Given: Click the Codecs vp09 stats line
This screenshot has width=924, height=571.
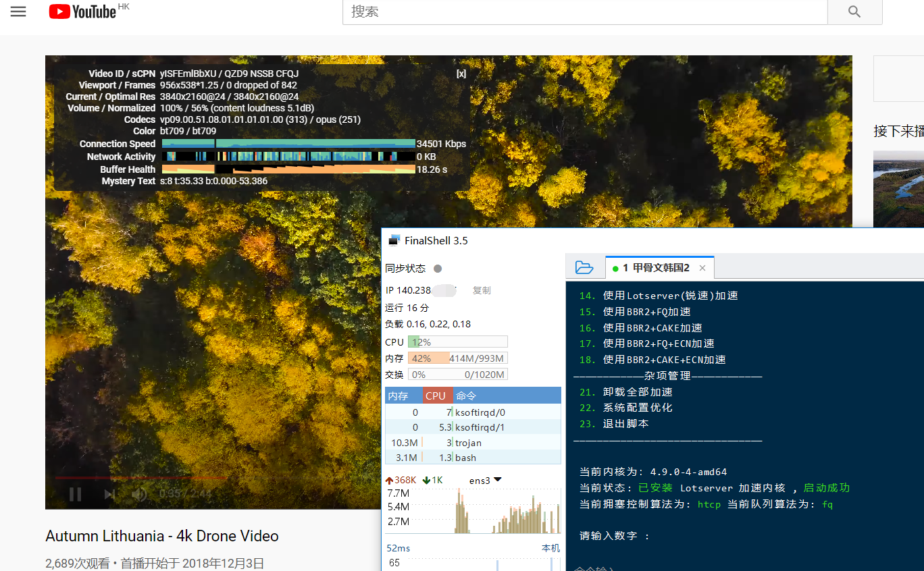Looking at the screenshot, I should click(260, 119).
